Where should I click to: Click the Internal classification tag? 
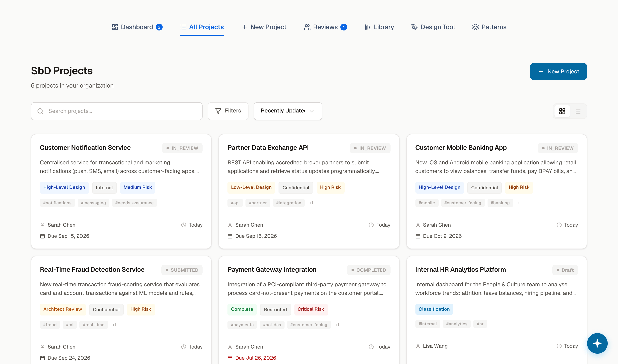(104, 188)
